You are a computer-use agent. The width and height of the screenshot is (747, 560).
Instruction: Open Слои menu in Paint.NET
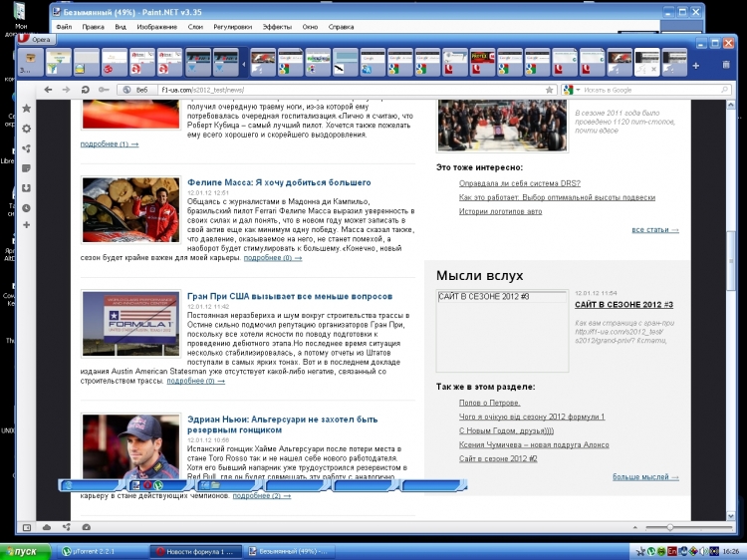click(x=195, y=27)
